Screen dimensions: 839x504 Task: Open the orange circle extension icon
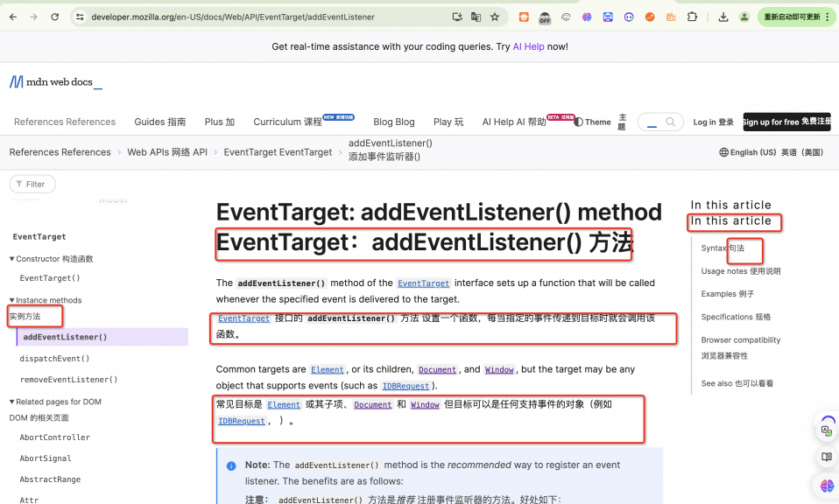click(650, 17)
